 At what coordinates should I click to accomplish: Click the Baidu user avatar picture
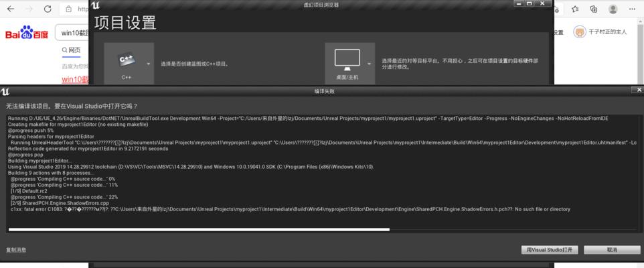click(580, 32)
